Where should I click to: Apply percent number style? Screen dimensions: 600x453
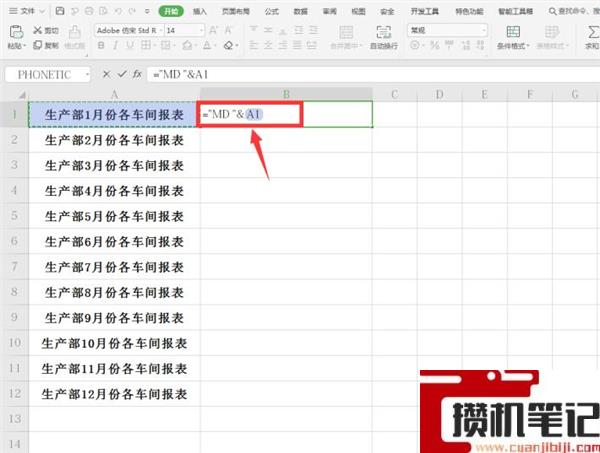pos(434,46)
